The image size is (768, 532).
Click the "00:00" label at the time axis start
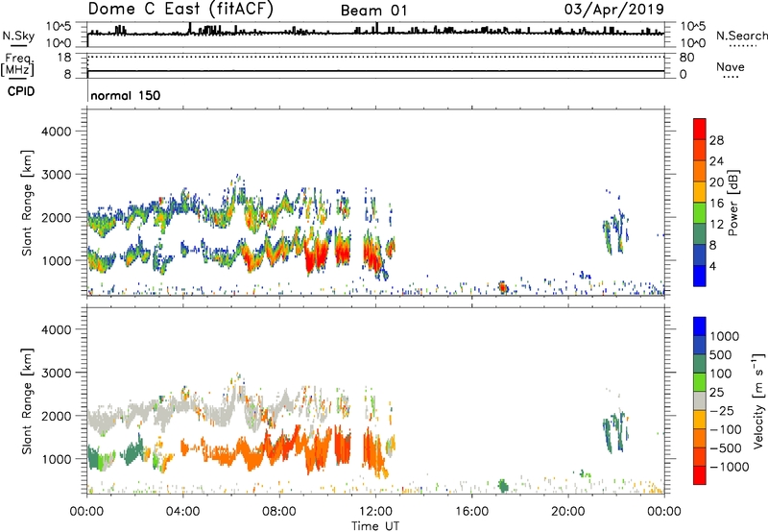[x=86, y=512]
